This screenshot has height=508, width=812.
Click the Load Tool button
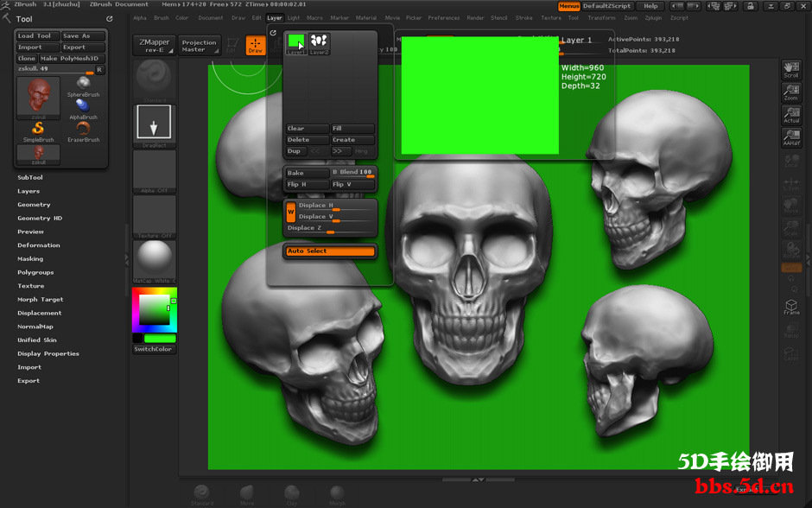coord(38,36)
